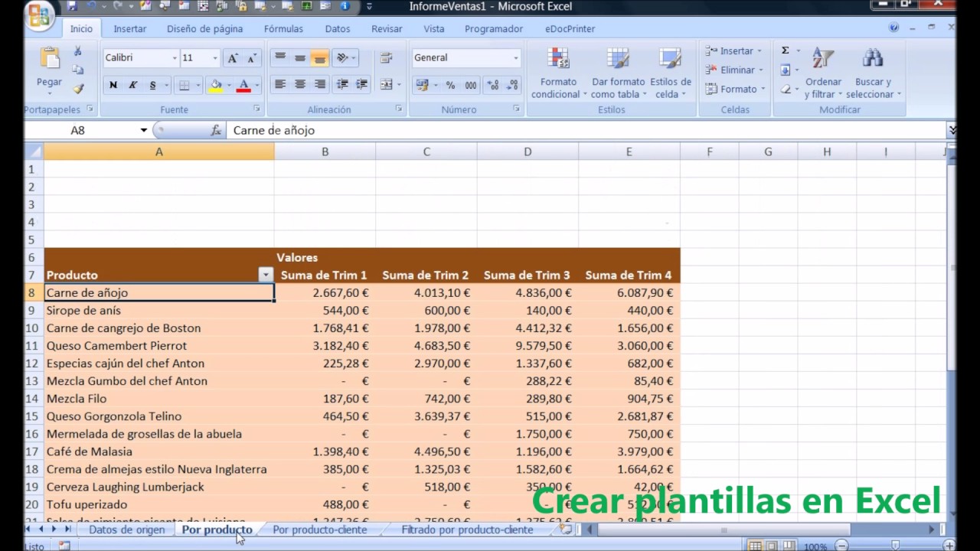Viewport: 980px width, 551px height.
Task: Open the font color dropdown arrow
Action: (x=256, y=85)
